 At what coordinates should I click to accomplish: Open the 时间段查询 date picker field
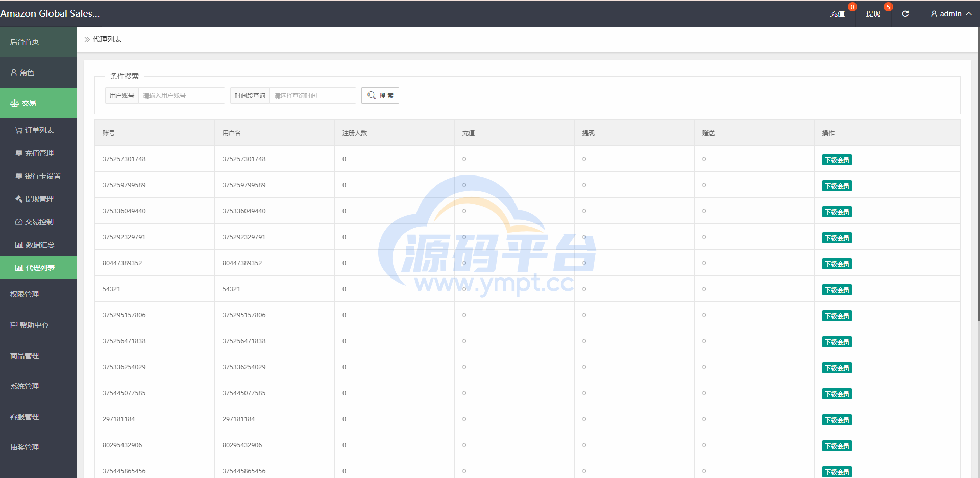[x=313, y=95]
